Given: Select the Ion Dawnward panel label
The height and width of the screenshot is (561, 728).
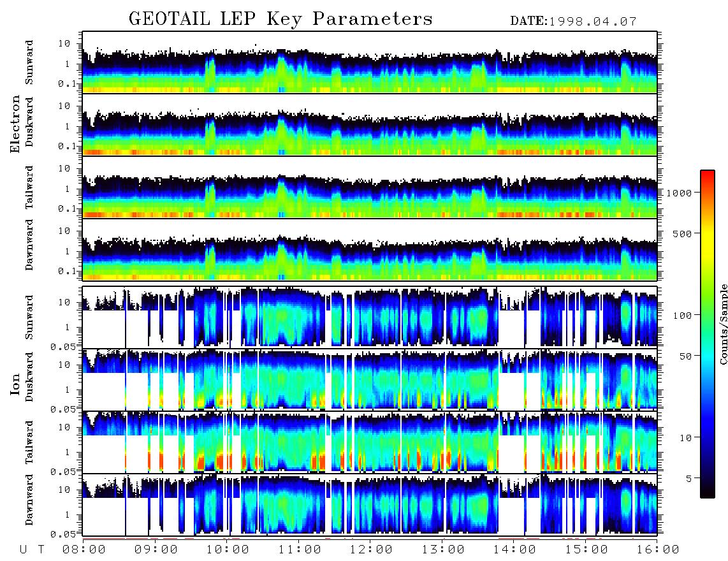Looking at the screenshot, I should (29, 500).
